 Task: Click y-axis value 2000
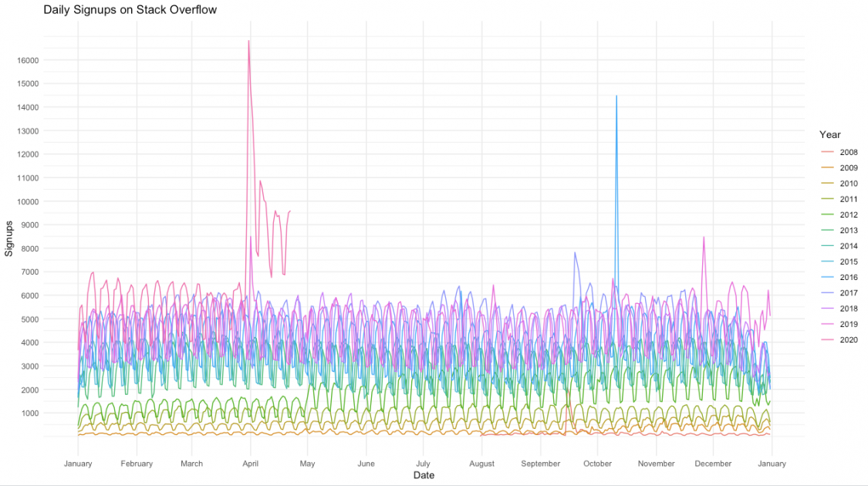click(30, 390)
